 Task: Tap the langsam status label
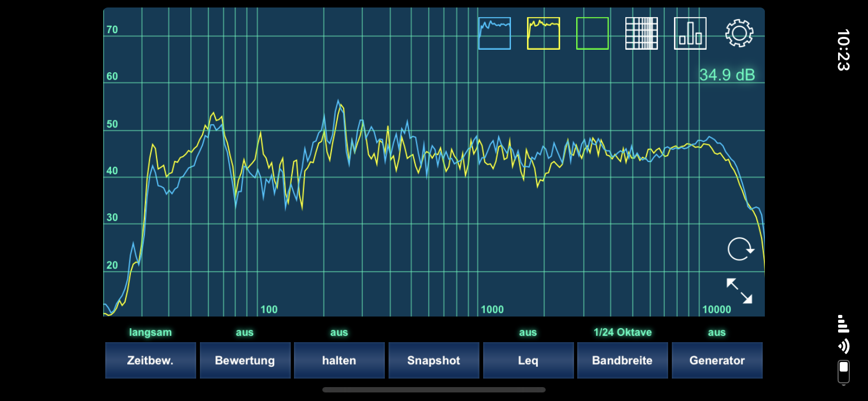tap(150, 332)
